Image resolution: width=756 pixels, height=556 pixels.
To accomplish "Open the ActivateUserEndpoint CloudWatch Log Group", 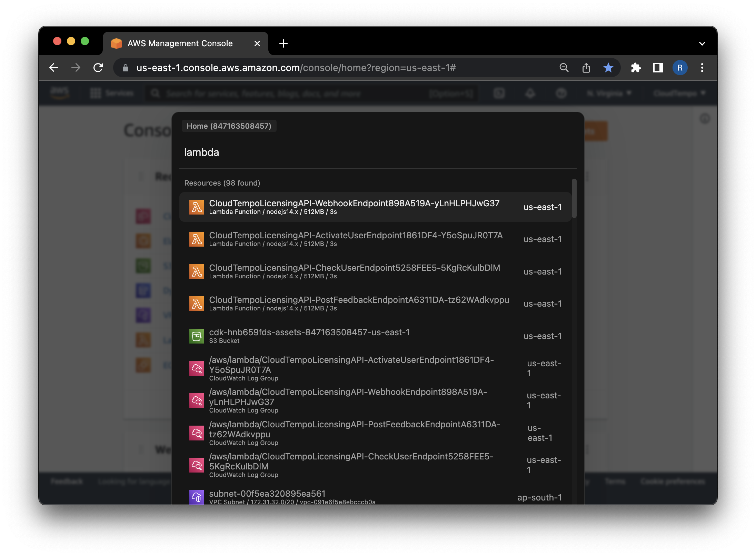I will [x=375, y=368].
